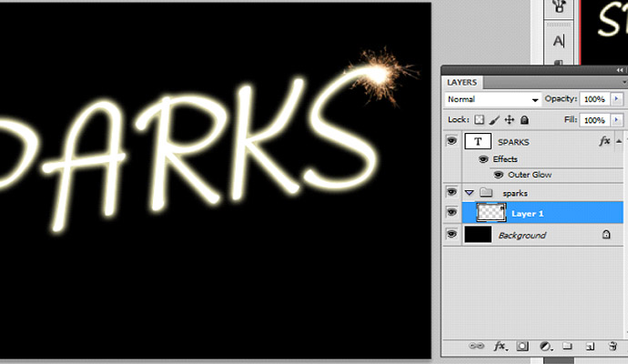628x364 pixels.
Task: Create a new group folder icon
Action: click(567, 346)
